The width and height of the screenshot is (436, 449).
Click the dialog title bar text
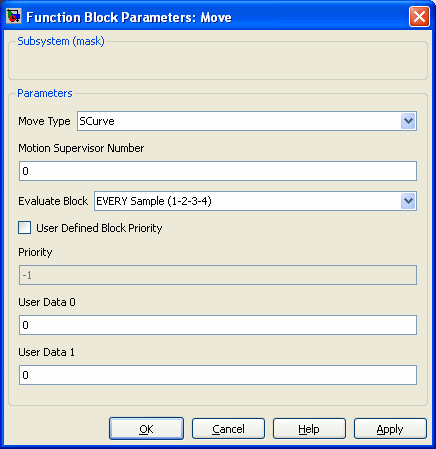tap(129, 17)
